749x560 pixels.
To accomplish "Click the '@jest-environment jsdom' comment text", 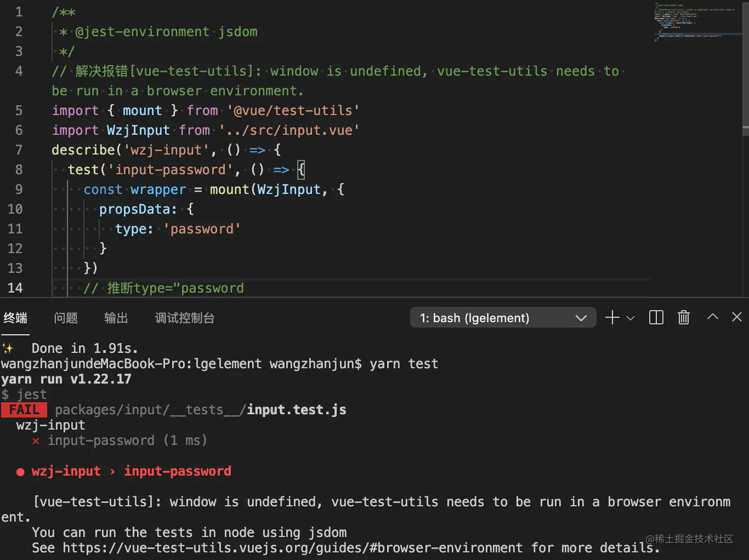I will coord(166,32).
